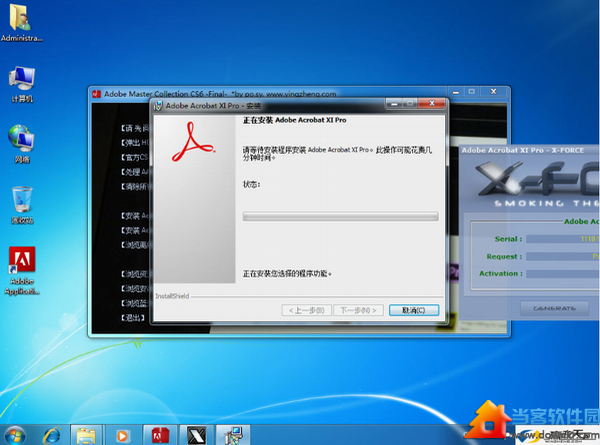This screenshot has height=445, width=600.
Task: Click the disabled Next 下一步(N) button
Action: (359, 310)
